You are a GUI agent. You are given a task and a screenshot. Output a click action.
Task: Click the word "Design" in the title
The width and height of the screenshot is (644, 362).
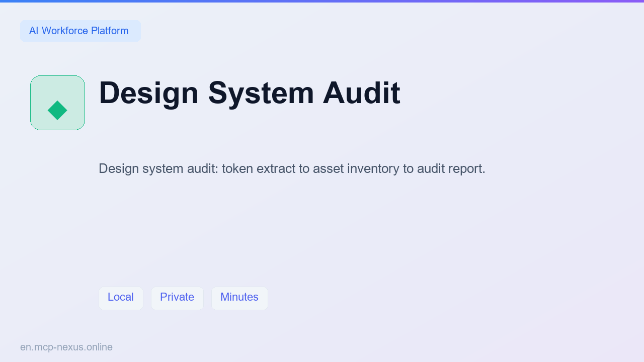click(149, 93)
